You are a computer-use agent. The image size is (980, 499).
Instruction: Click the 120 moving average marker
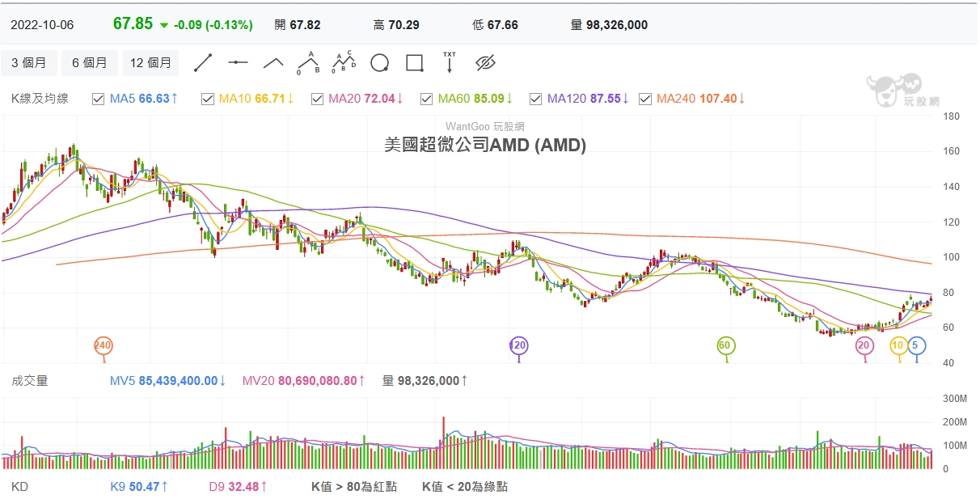coord(518,345)
